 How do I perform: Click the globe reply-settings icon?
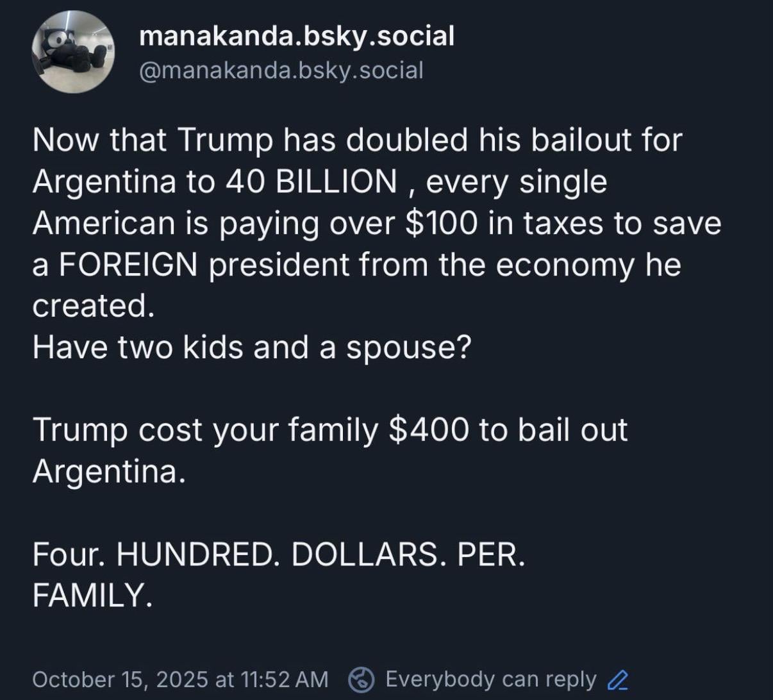(x=362, y=679)
